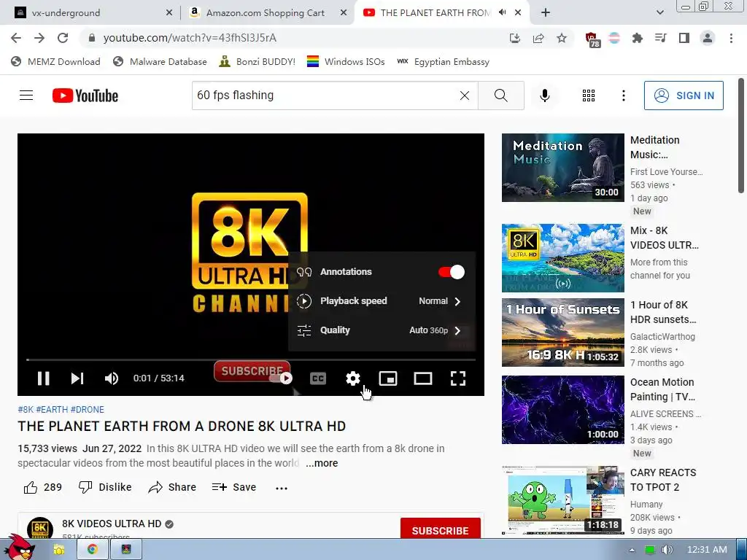Viewport: 747px width, 560px height.
Task: Pause the video with pause button
Action: tap(43, 378)
